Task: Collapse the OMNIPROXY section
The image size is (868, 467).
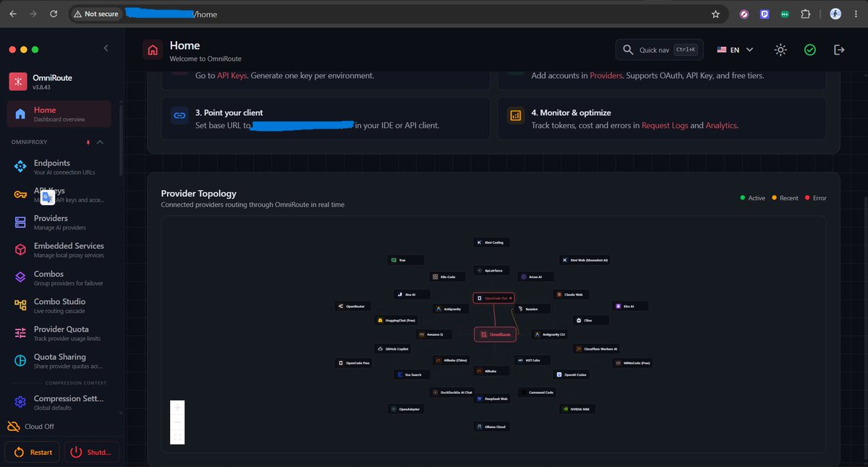Action: click(100, 142)
